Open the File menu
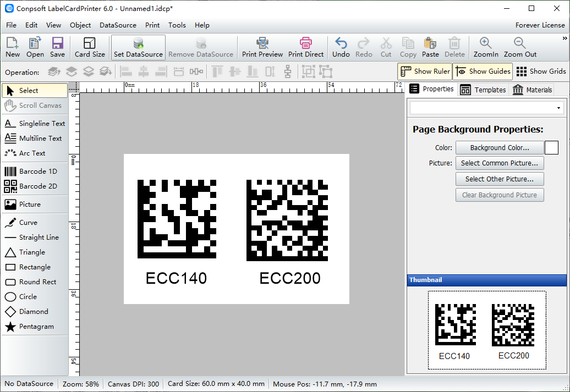The width and height of the screenshot is (570, 392). click(11, 25)
